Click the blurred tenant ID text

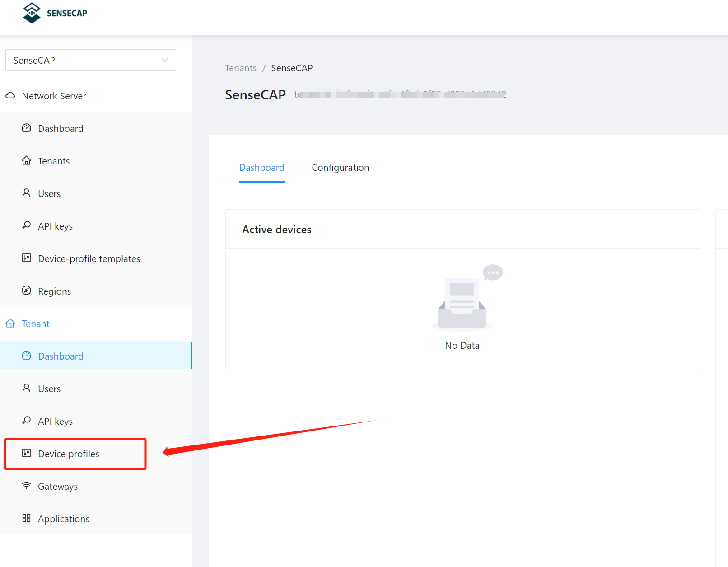(x=400, y=94)
